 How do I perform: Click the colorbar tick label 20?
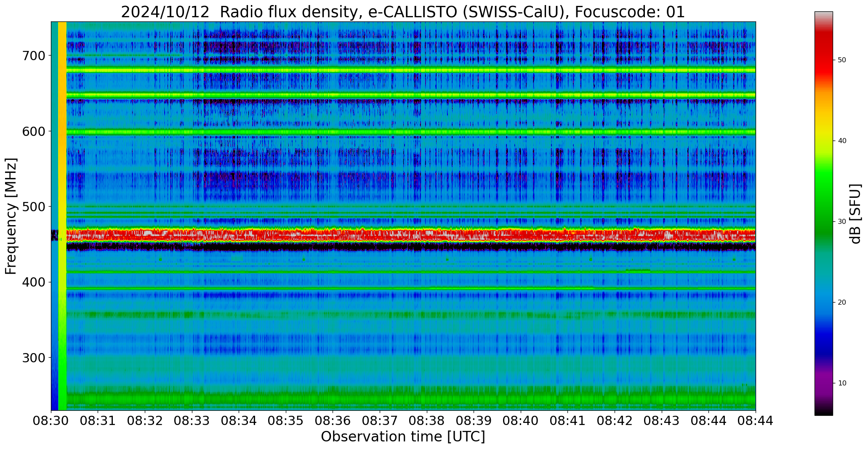(842, 303)
